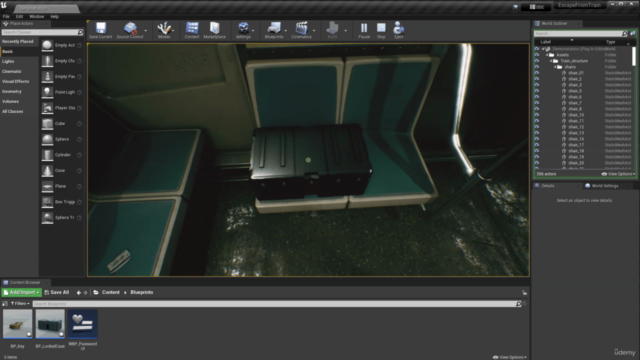Open Source Control dropdown arrow

(146, 31)
